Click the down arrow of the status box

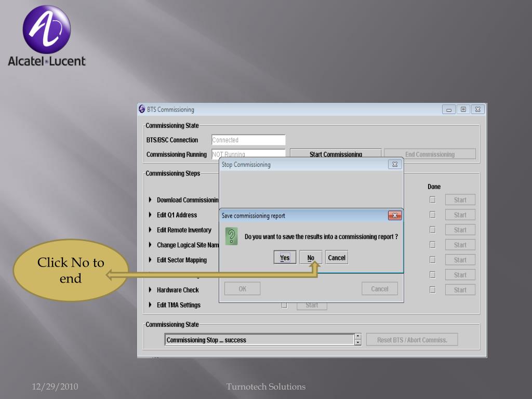click(x=358, y=343)
